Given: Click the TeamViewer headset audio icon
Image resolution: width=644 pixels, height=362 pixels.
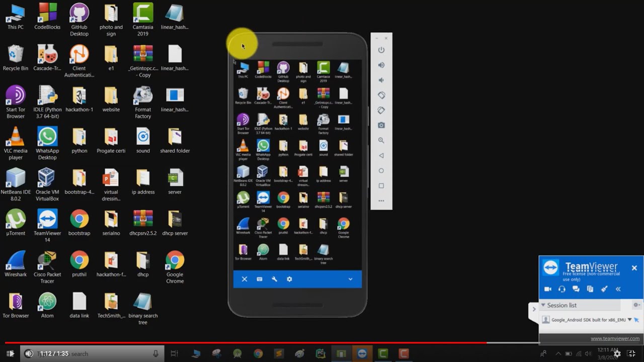Looking at the screenshot, I should (562, 289).
